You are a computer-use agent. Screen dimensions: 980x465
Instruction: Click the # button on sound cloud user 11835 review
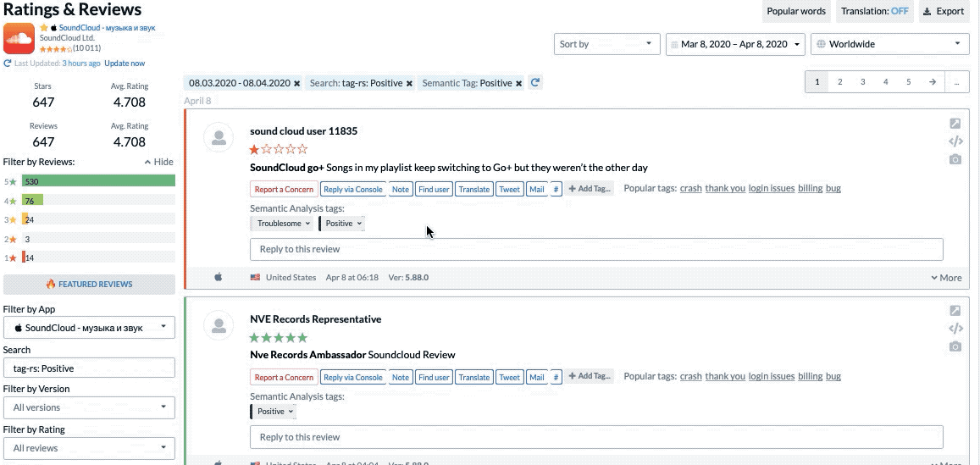(556, 189)
